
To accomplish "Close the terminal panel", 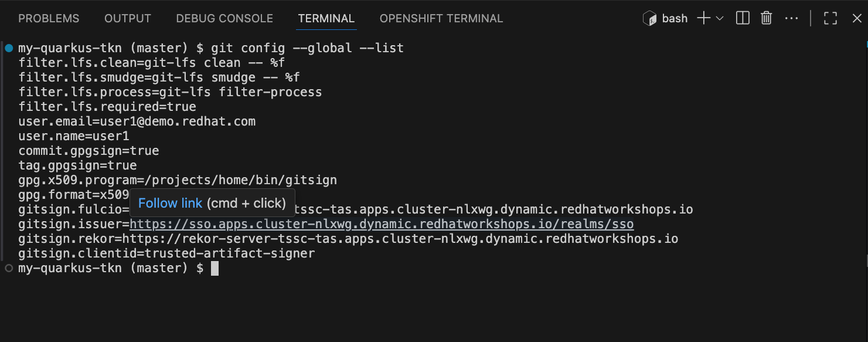I will (857, 18).
